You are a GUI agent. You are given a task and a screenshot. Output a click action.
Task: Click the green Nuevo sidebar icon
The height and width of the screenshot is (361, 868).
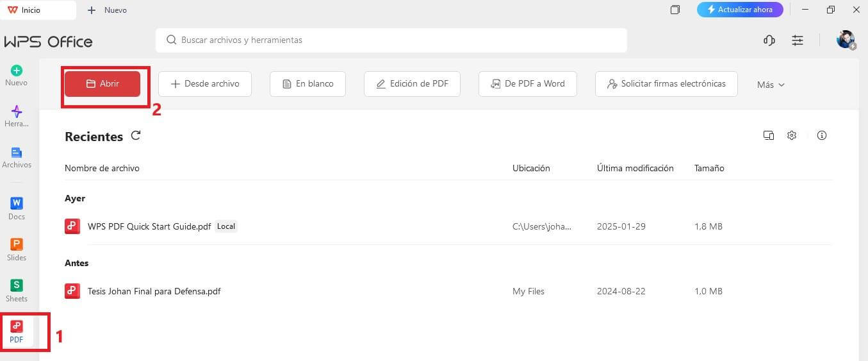17,75
